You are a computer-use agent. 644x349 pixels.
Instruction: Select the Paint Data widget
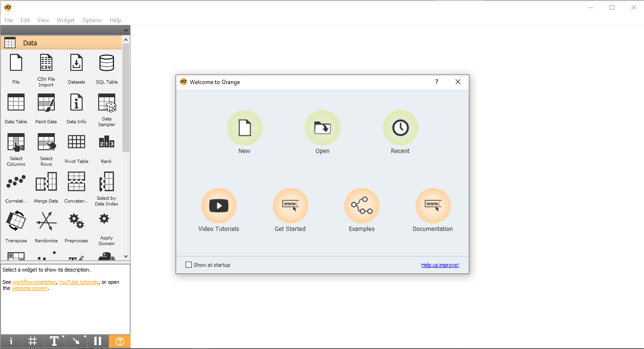[x=46, y=102]
